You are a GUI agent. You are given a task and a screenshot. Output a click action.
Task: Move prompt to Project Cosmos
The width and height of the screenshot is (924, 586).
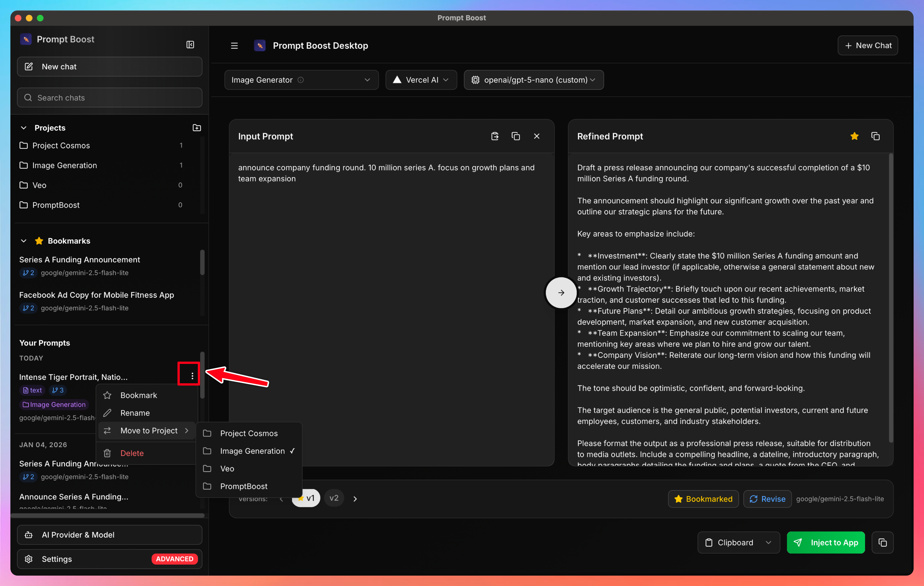(249, 433)
